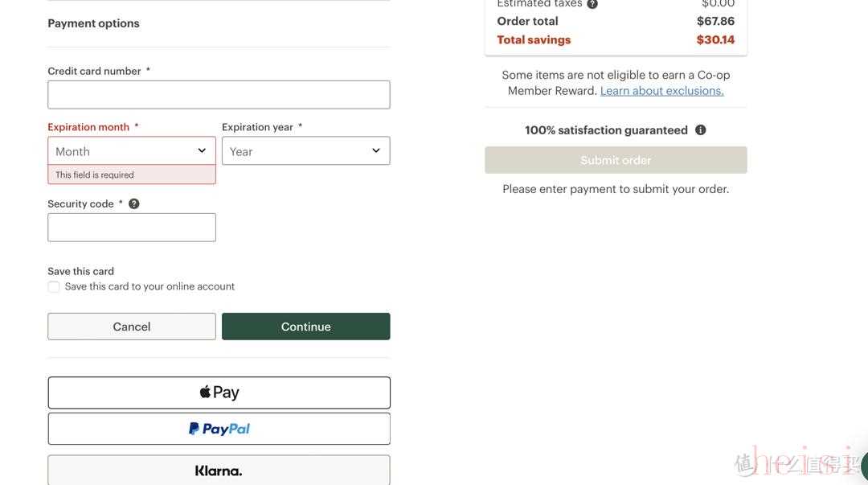
Task: Open the Estimated taxes help icon
Action: tap(592, 4)
